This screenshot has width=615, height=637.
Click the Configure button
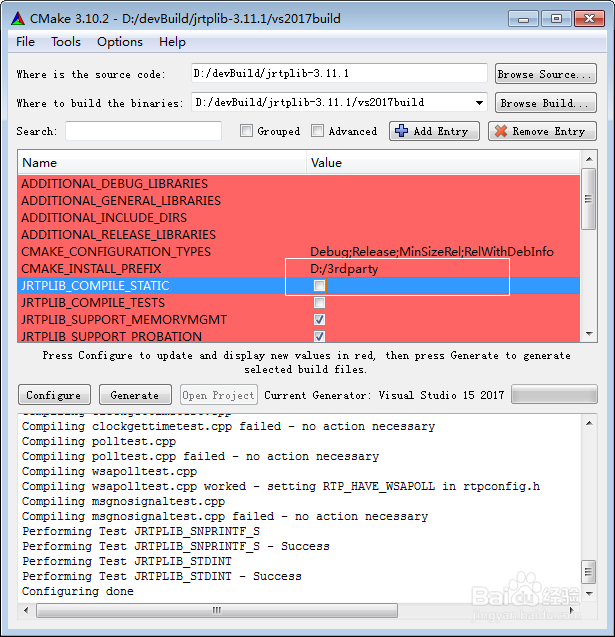point(54,395)
